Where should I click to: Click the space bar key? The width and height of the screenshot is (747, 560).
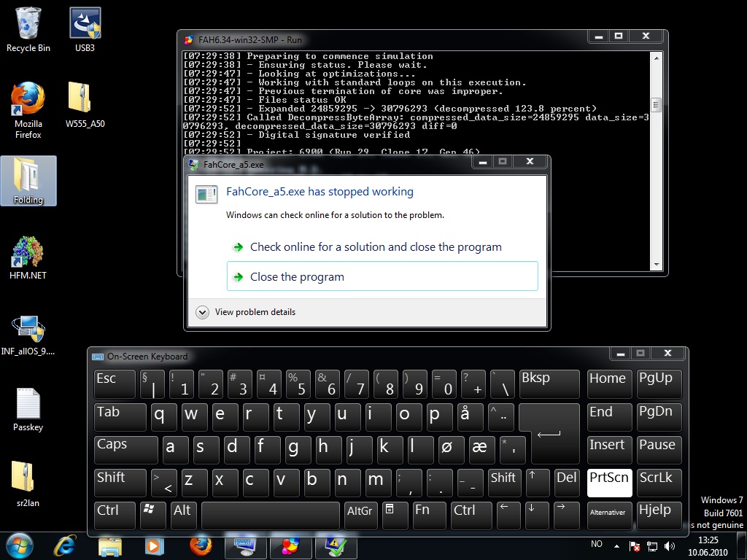coord(271,516)
